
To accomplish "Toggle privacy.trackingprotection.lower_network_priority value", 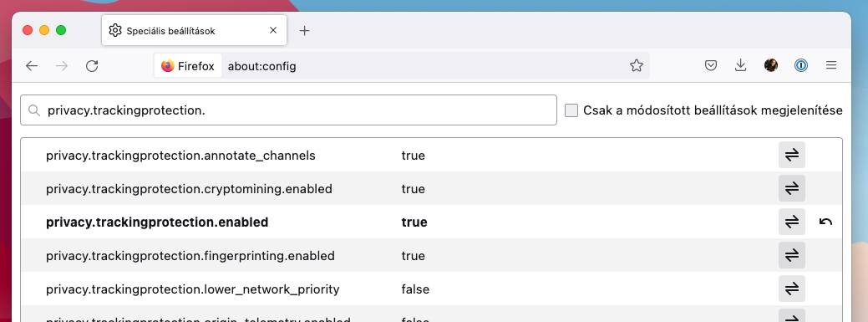I will point(792,289).
